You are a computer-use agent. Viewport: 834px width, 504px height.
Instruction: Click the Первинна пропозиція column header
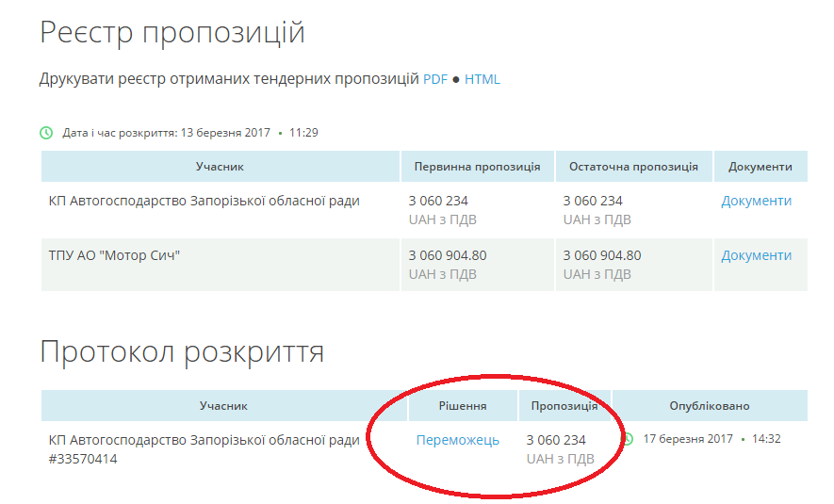pyautogui.click(x=477, y=167)
